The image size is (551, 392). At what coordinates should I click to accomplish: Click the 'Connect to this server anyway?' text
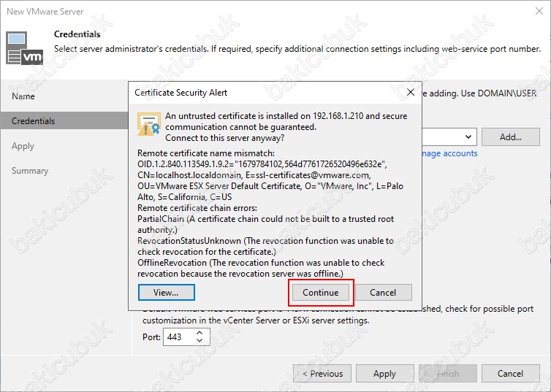[x=225, y=138]
